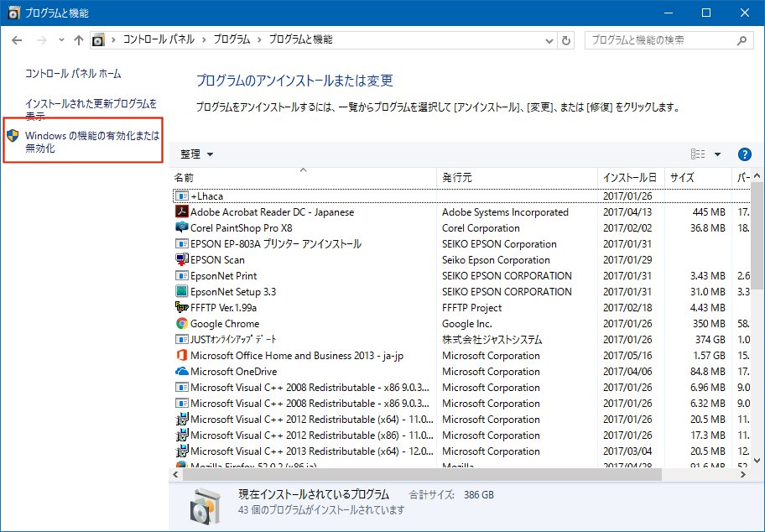Expand the chevron after コントロール パネル
Screen dimensions: 765x532
click(x=204, y=39)
